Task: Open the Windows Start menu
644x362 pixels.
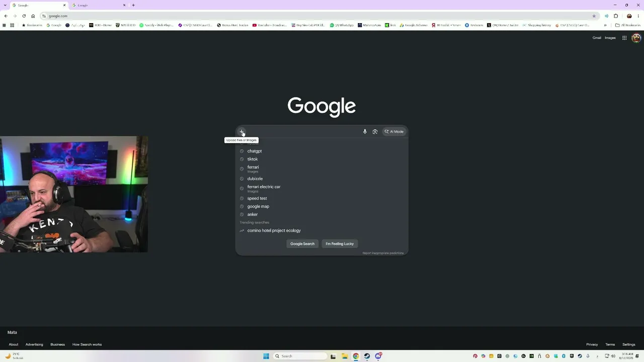Action: click(266, 356)
